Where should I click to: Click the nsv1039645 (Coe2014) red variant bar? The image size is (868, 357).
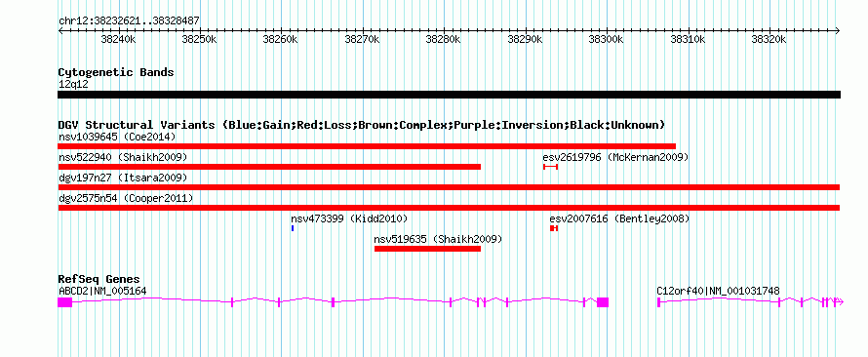click(x=367, y=146)
